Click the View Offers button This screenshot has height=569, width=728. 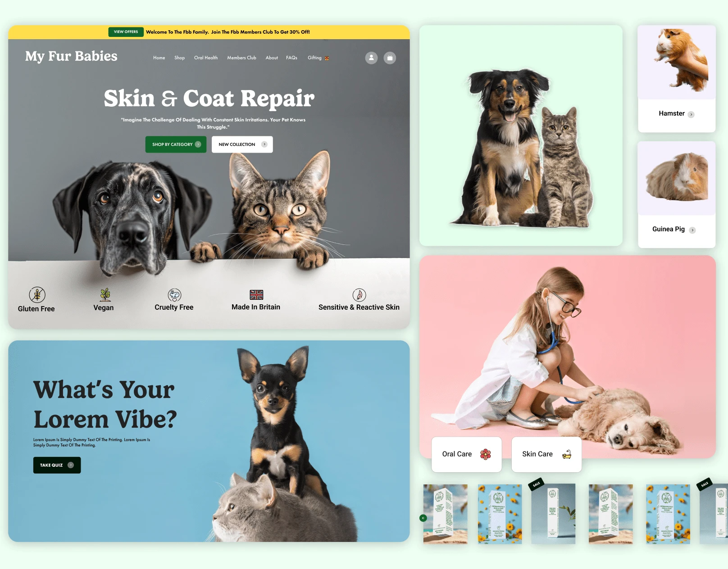[126, 32]
